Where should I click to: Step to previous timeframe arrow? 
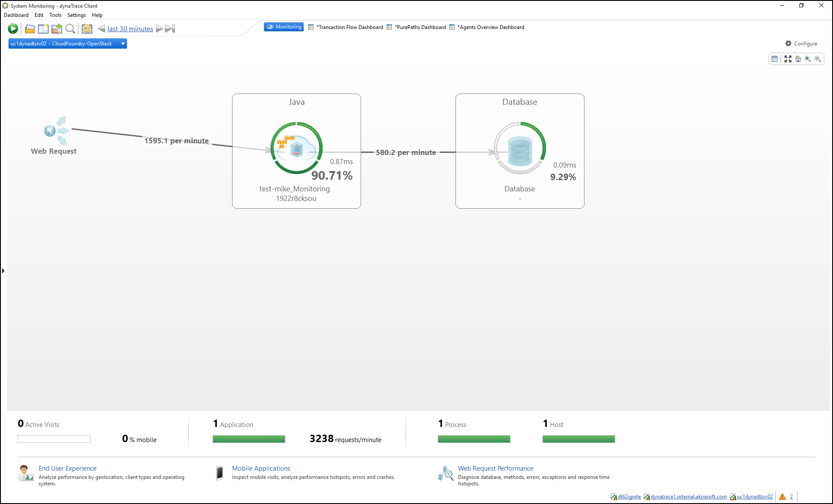(x=102, y=29)
